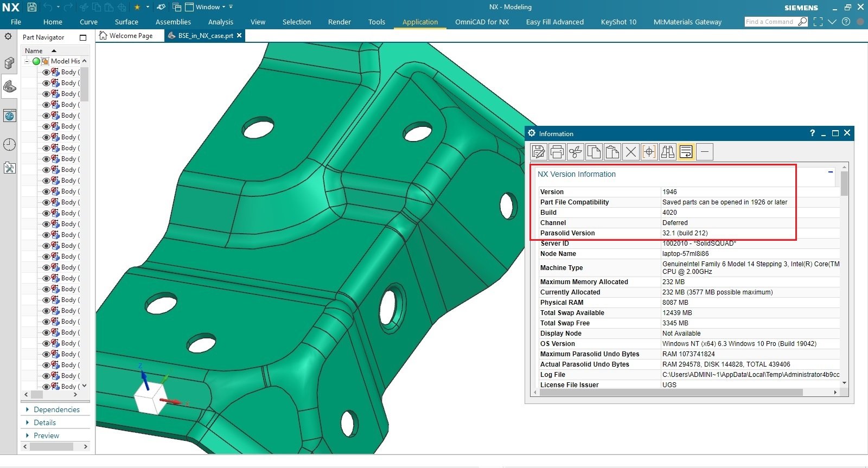
Task: Toggle visibility eye of first Body row
Action: (x=46, y=72)
